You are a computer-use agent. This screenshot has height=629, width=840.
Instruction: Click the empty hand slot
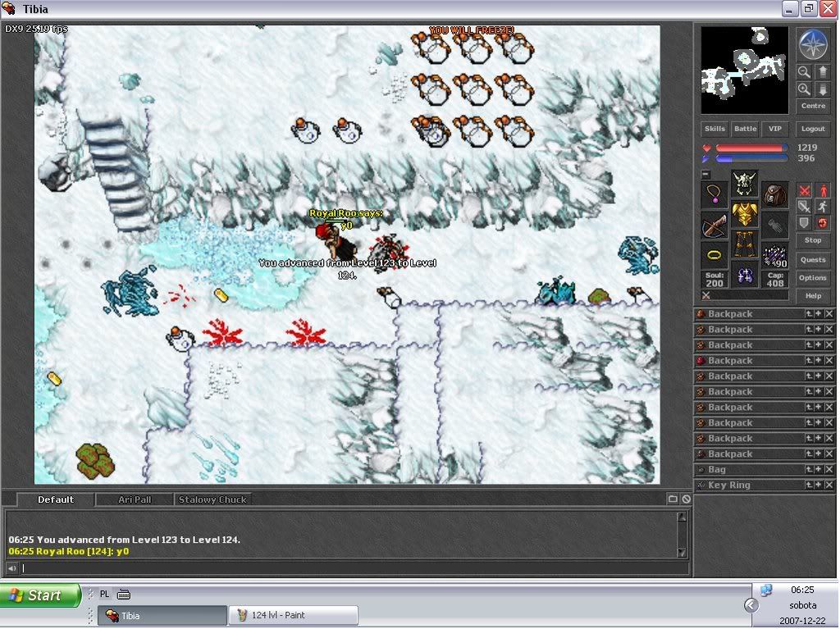click(775, 225)
